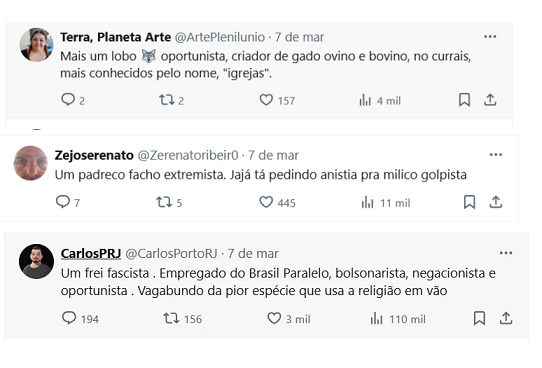Reply to the Zejoserenato tweet
The width and height of the screenshot is (542, 368).
63,202
